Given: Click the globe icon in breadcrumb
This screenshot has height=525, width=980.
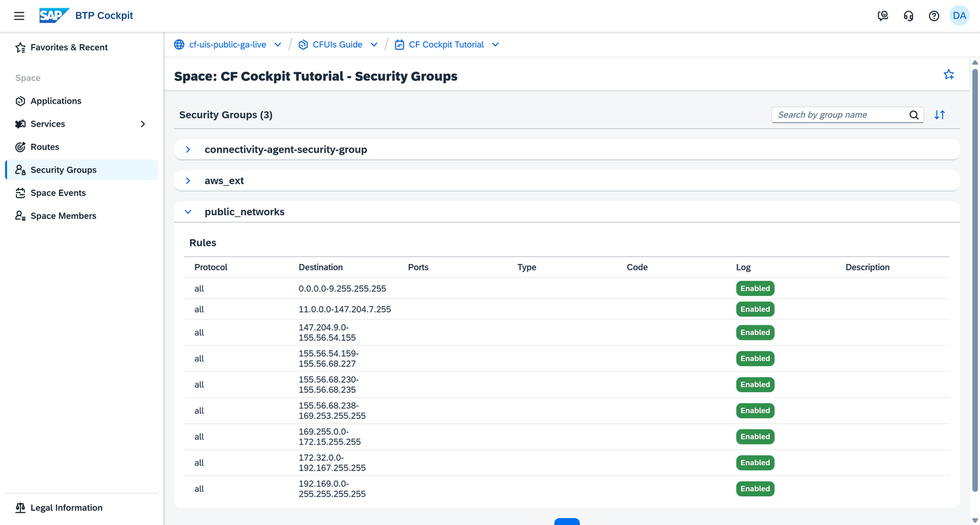Looking at the screenshot, I should pos(179,45).
